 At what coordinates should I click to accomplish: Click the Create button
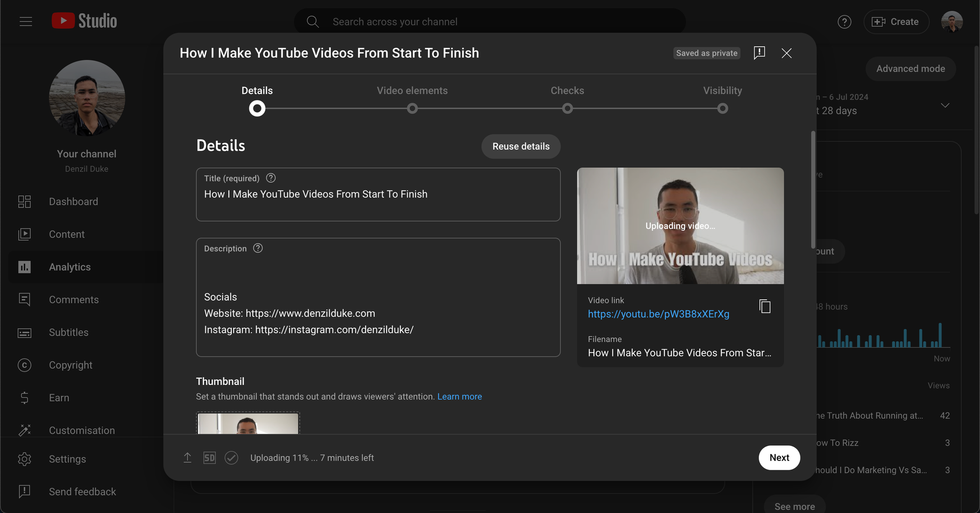point(896,22)
